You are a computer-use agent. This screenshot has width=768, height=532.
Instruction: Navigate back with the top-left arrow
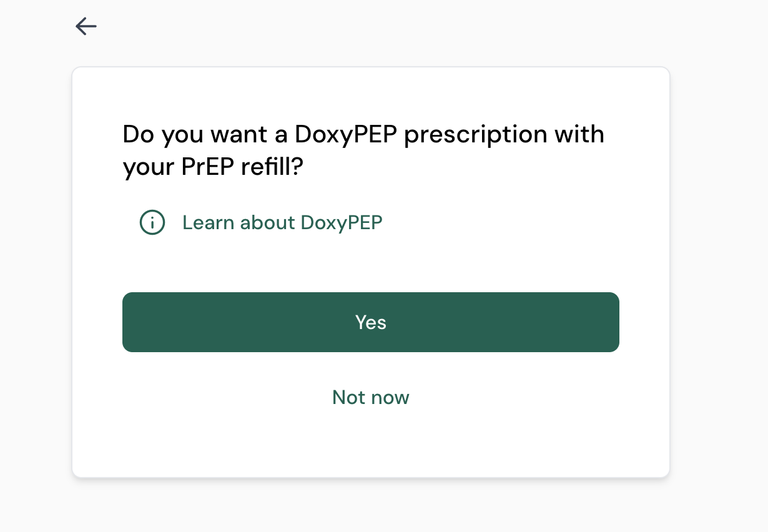[86, 26]
